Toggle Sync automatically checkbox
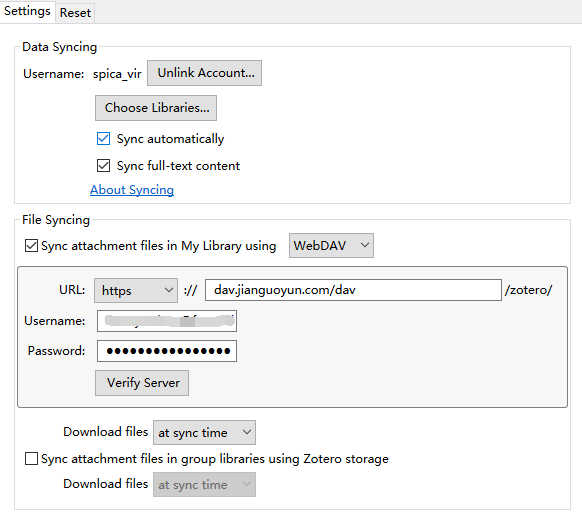 pos(103,139)
